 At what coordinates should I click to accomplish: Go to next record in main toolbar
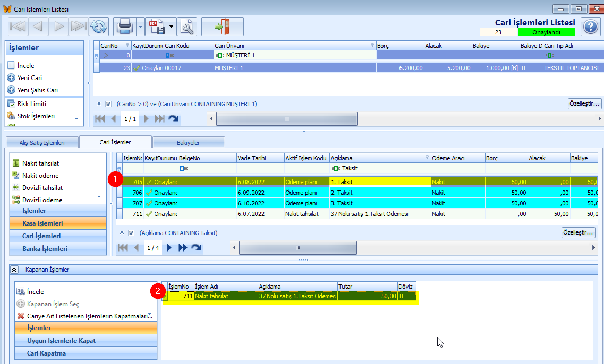[x=58, y=27]
